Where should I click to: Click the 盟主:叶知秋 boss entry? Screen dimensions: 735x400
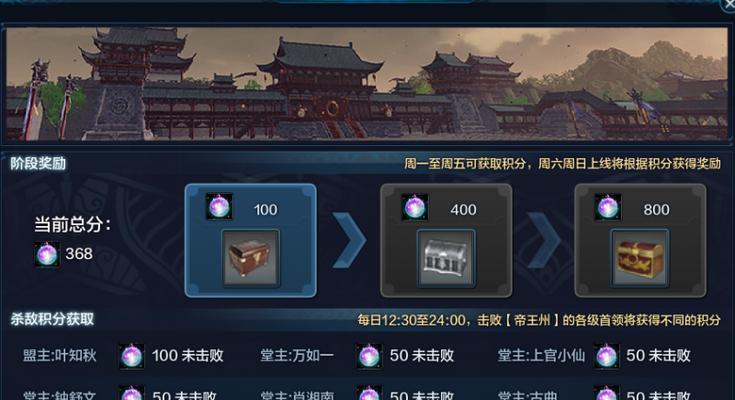click(60, 355)
